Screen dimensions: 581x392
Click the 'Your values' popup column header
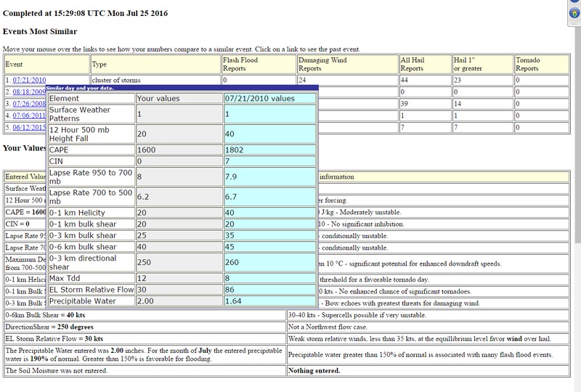click(x=179, y=98)
